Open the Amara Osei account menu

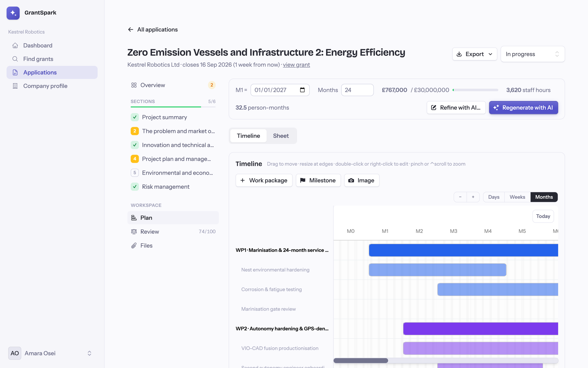52,353
